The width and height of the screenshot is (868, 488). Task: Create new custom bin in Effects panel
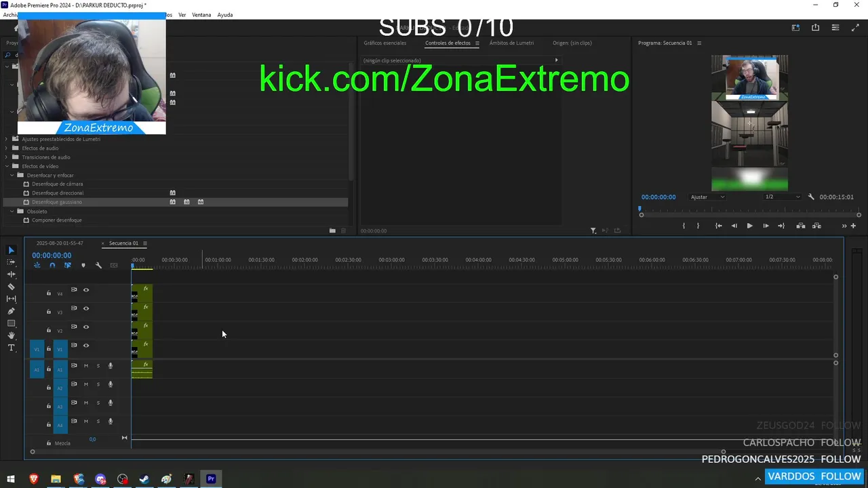[332, 230]
